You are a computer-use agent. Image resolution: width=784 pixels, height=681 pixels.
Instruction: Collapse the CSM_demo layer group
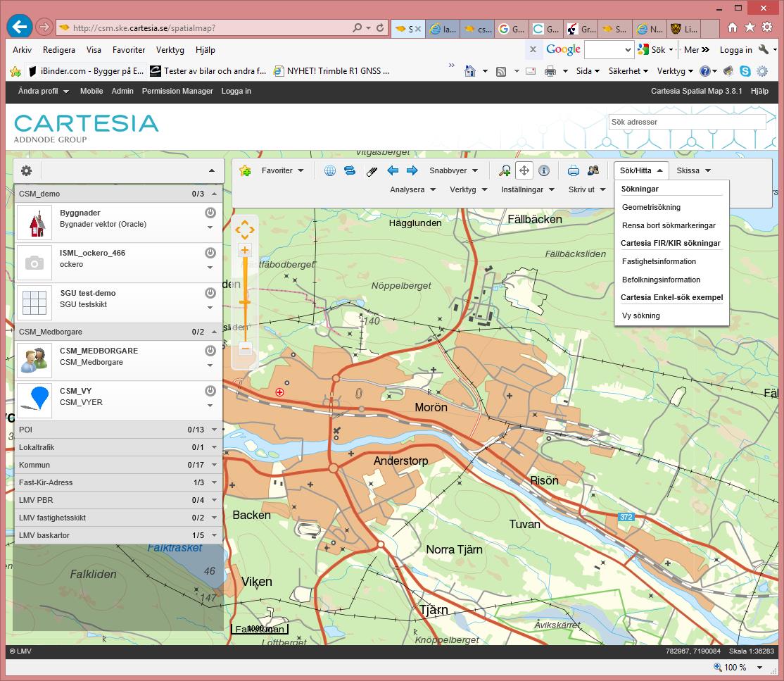[x=215, y=194]
